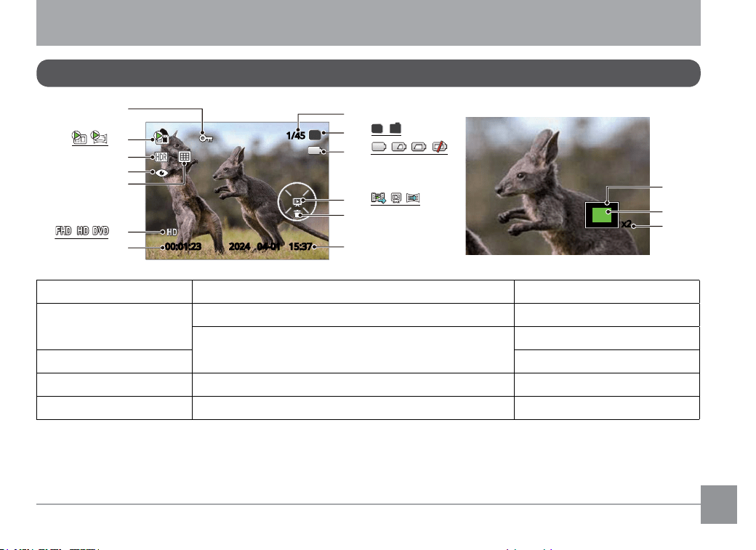This screenshot has width=756, height=550.
Task: Select the eye icon below the HDR indicator
Action: tap(161, 173)
